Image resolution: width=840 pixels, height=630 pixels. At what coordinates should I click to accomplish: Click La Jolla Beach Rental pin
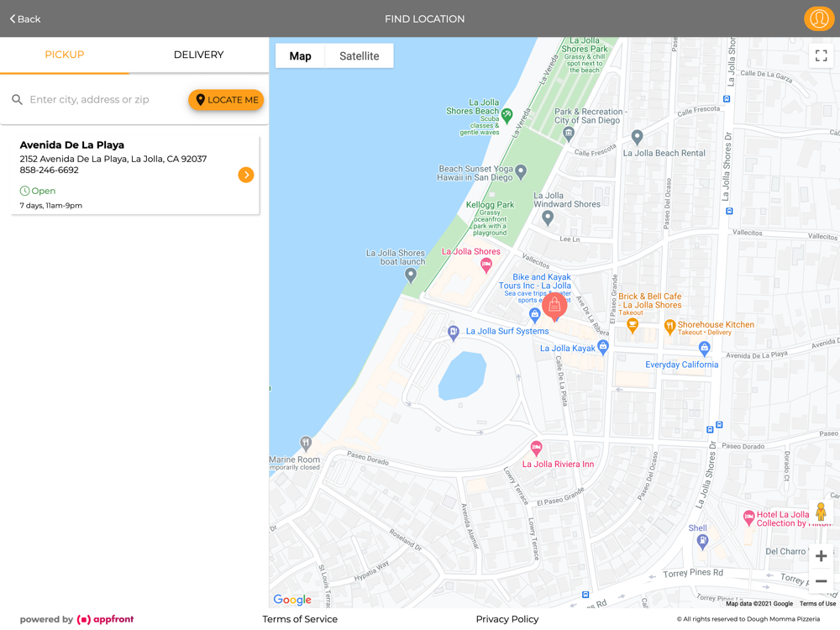(637, 137)
